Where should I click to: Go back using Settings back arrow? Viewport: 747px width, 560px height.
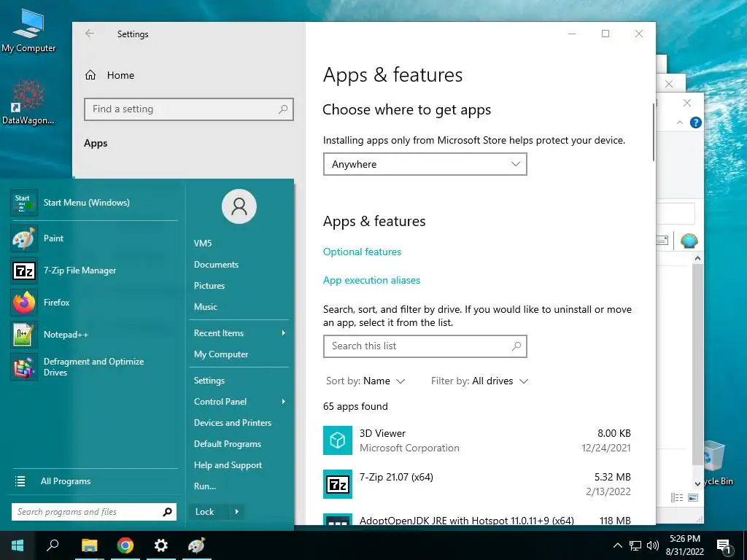[90, 34]
